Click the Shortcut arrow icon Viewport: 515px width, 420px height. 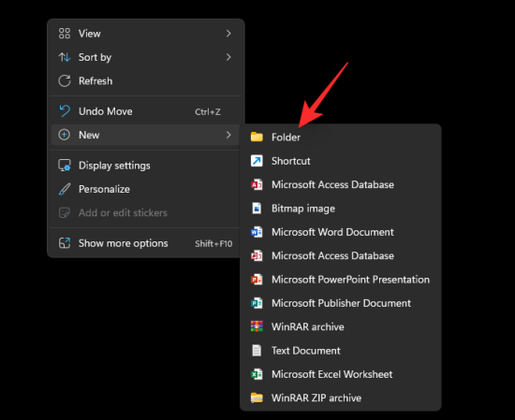[257, 161]
